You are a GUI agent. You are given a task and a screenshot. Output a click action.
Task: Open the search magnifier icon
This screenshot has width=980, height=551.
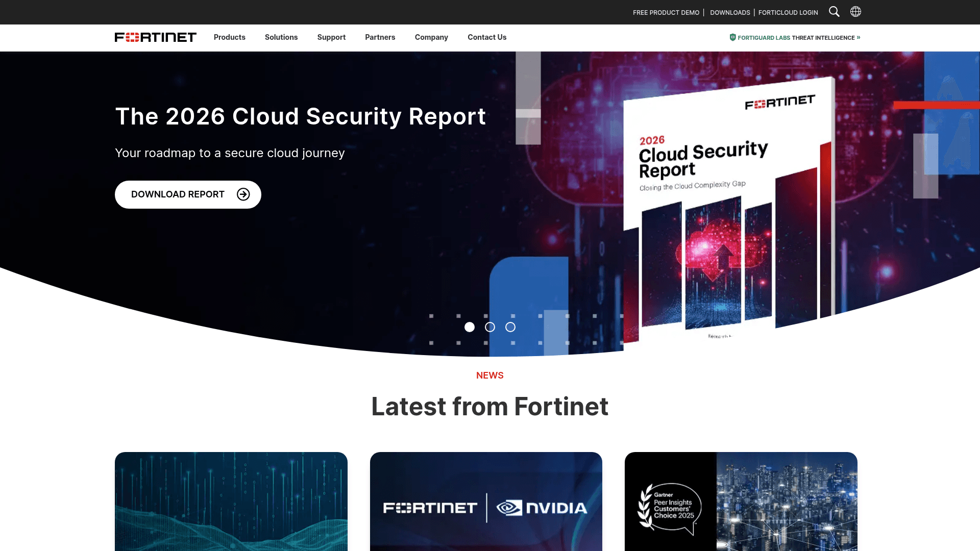click(x=834, y=12)
